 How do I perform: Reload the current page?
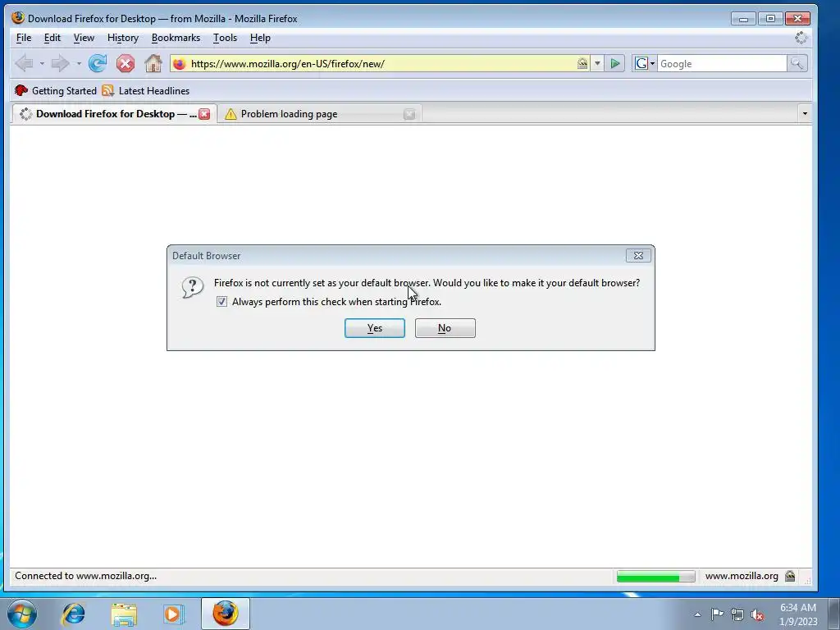coord(98,64)
